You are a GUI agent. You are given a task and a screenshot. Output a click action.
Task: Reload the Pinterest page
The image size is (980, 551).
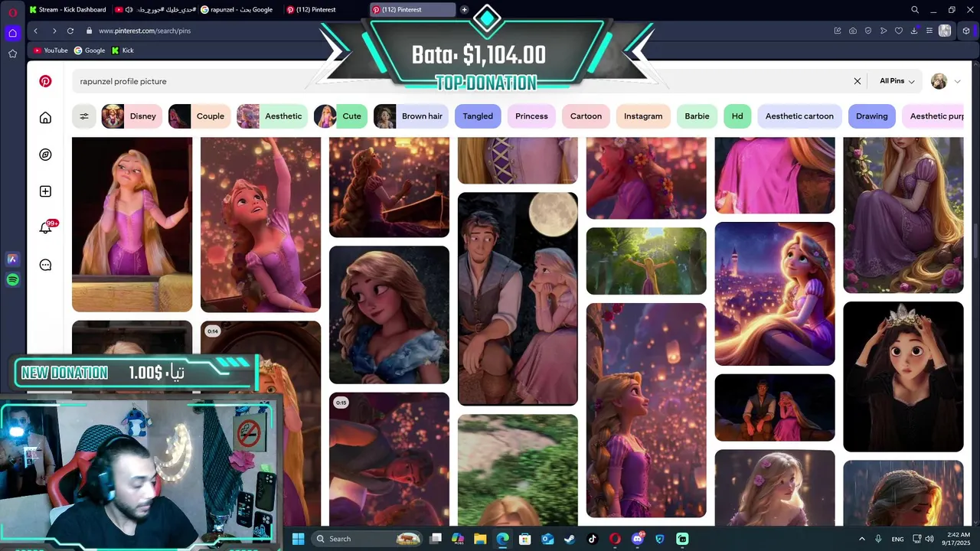pyautogui.click(x=70, y=31)
